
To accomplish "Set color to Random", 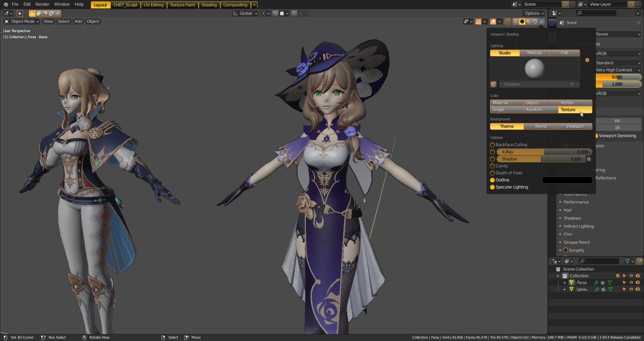I will click(x=541, y=110).
